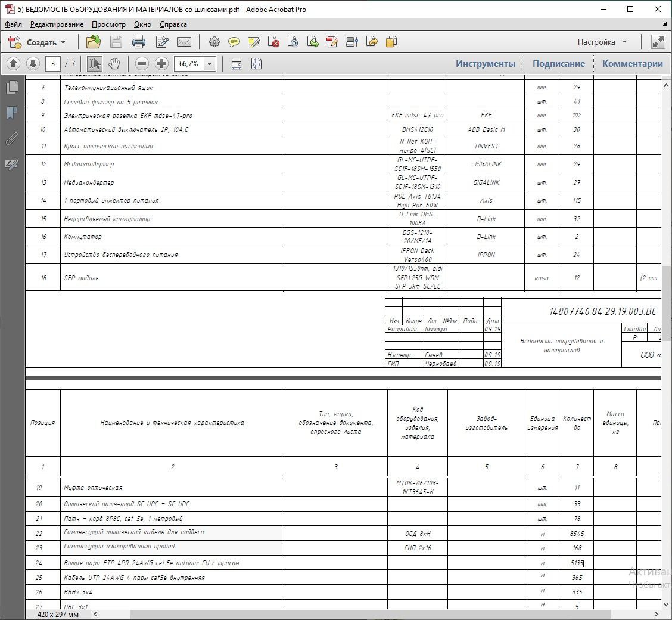Click the vertical scrollbar down arrow
This screenshot has width=672, height=620.
click(x=666, y=604)
